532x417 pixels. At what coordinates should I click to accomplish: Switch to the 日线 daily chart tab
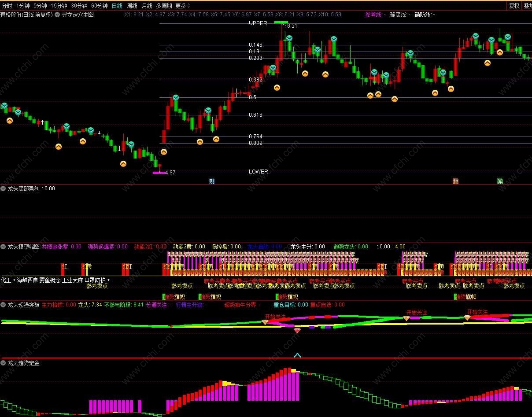[x=117, y=6]
